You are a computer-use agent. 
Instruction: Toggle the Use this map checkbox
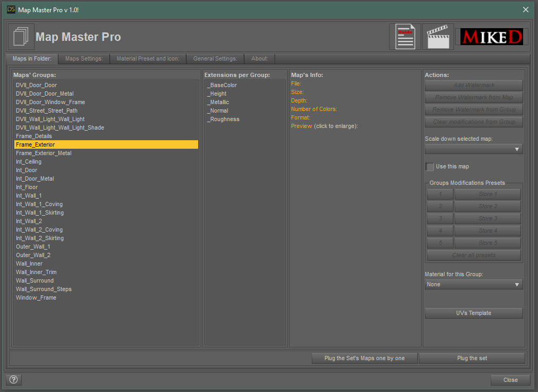click(430, 166)
